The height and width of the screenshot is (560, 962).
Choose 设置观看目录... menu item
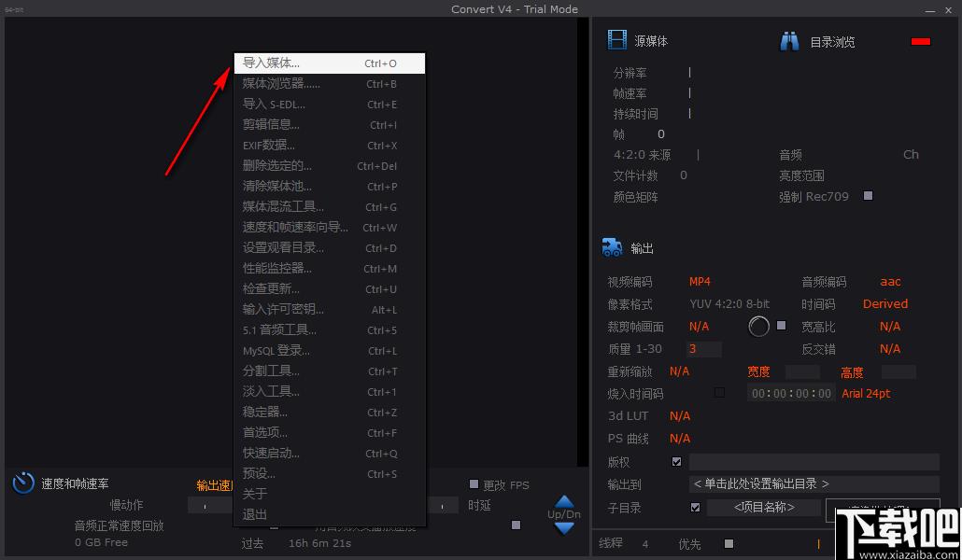pyautogui.click(x=330, y=247)
